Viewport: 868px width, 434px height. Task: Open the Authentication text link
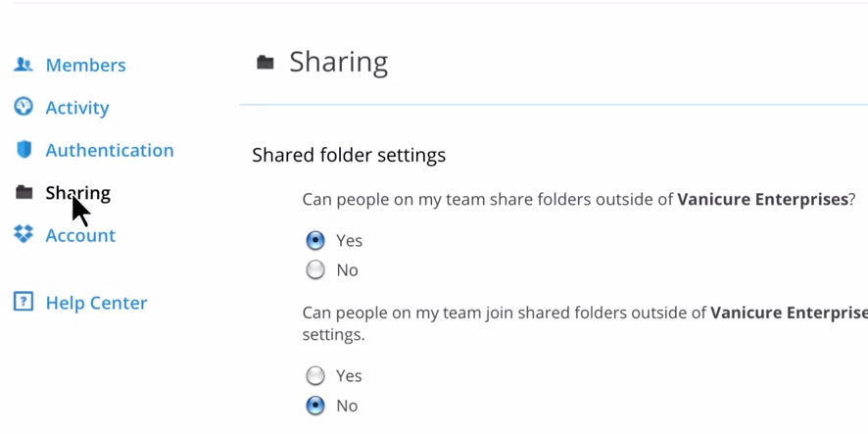point(110,150)
